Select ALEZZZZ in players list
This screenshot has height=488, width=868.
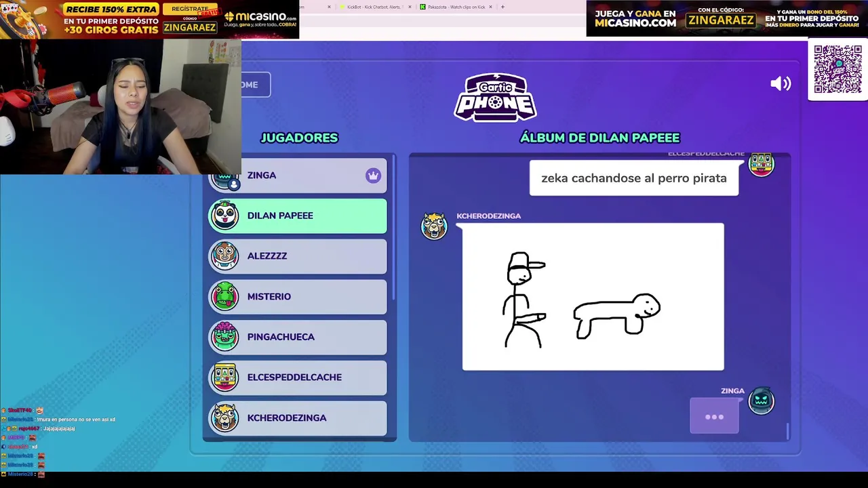coord(298,256)
